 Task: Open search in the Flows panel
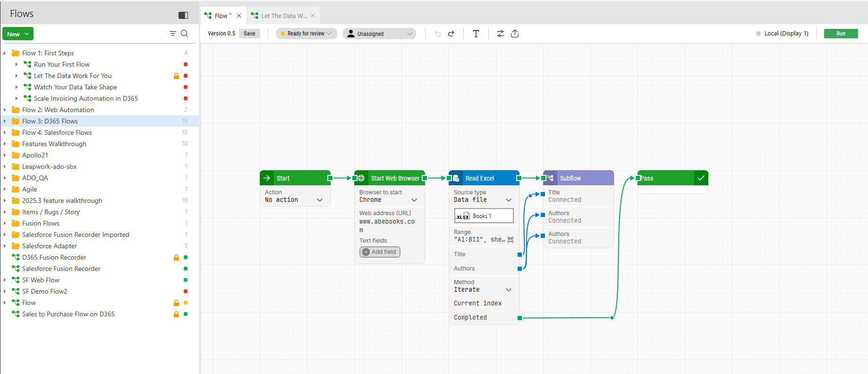pyautogui.click(x=185, y=34)
